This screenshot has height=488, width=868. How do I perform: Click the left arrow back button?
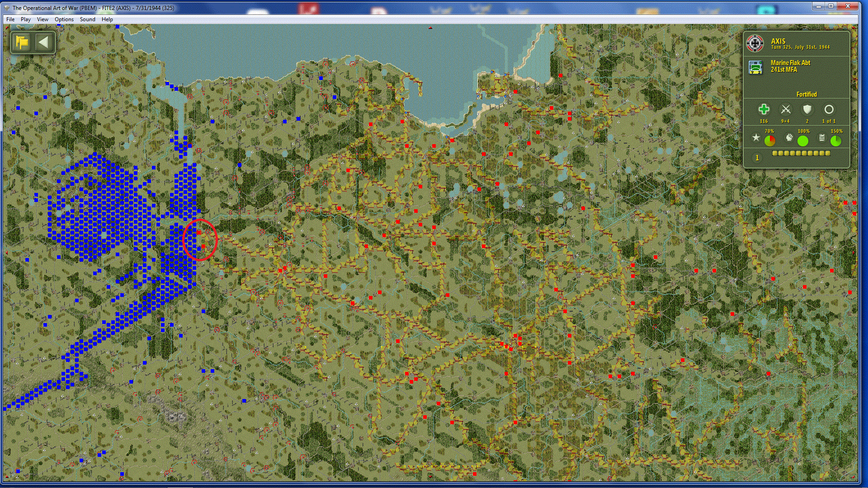coord(43,42)
